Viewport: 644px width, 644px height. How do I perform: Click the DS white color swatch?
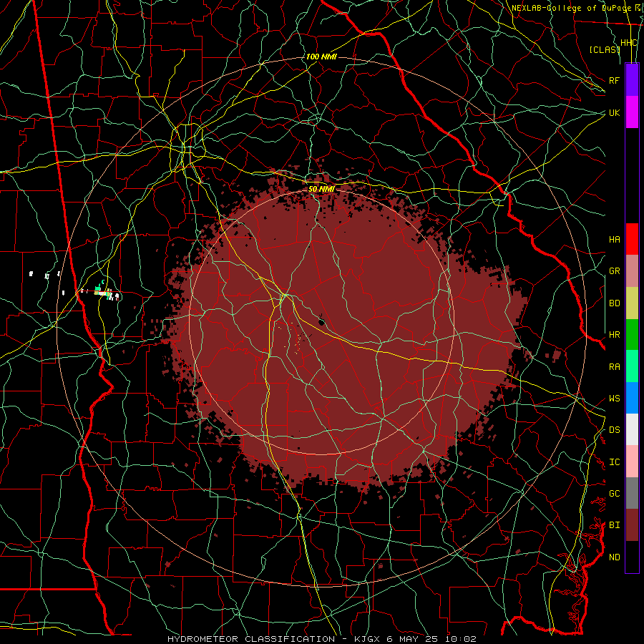[x=632, y=429]
